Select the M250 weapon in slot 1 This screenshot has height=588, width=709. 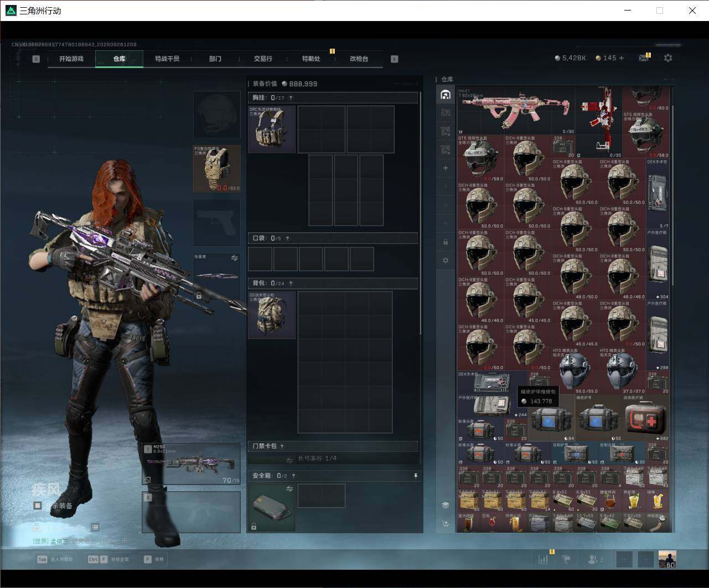[192, 464]
